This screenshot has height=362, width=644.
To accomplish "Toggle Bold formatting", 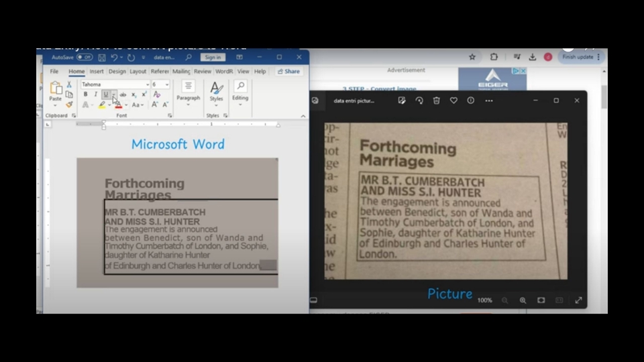I will point(85,95).
